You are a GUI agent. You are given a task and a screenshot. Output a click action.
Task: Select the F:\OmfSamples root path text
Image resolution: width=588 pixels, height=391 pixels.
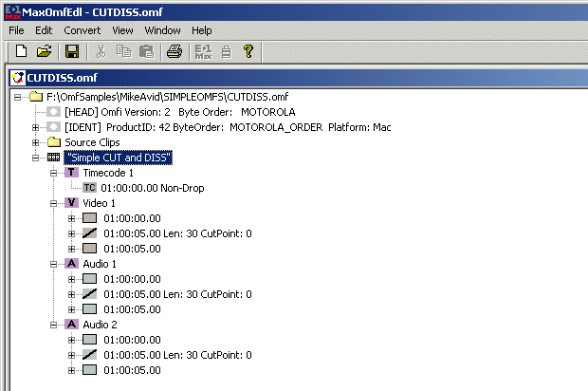[167, 97]
